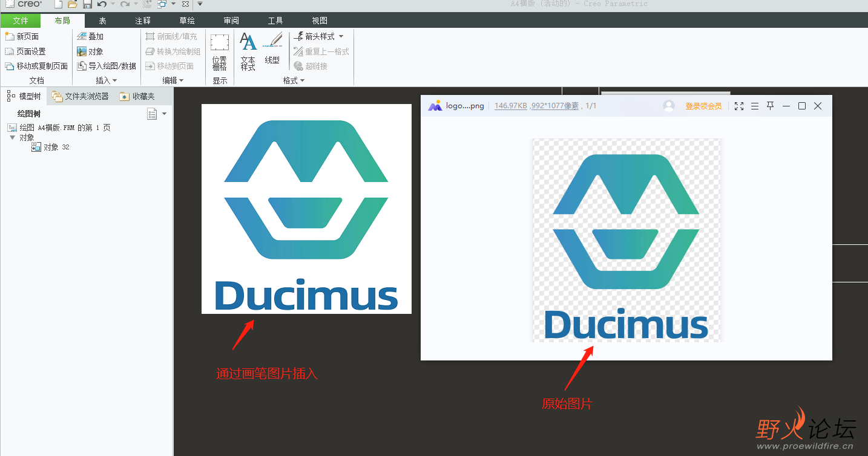Image resolution: width=868 pixels, height=456 pixels.
Task: Expand the 插入 group dropdown
Action: coord(107,80)
